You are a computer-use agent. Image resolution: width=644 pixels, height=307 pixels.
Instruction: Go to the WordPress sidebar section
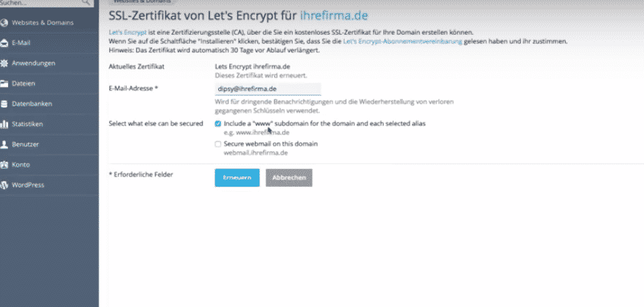28,184
